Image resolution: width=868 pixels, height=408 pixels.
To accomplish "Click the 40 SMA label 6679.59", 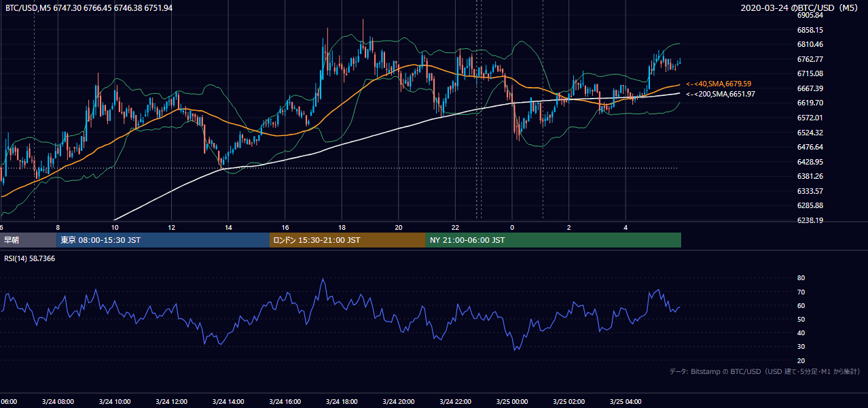I will [x=718, y=84].
